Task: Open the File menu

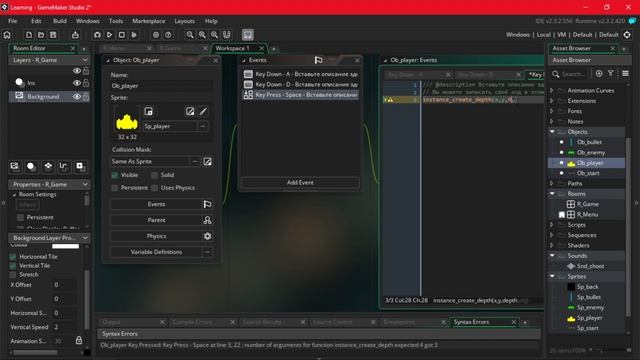Action: (13, 21)
